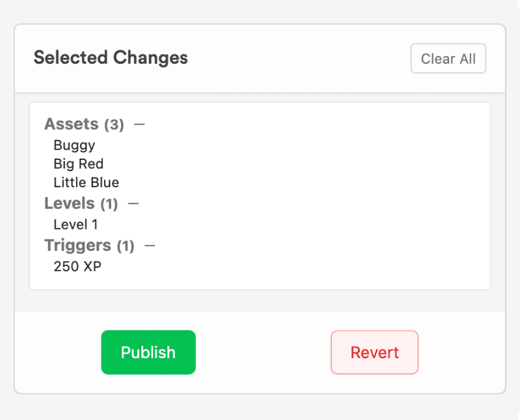Revert the selected changes
Screen dimensions: 520x420
click(374, 352)
